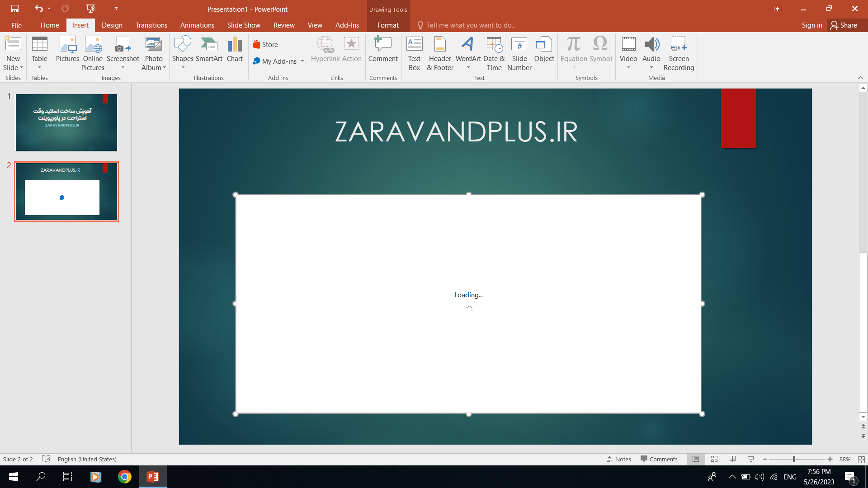
Task: Insert a Text Box
Action: (x=414, y=53)
